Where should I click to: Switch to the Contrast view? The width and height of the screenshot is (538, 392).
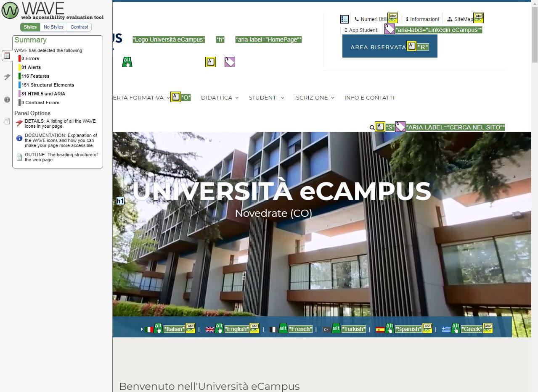(80, 27)
